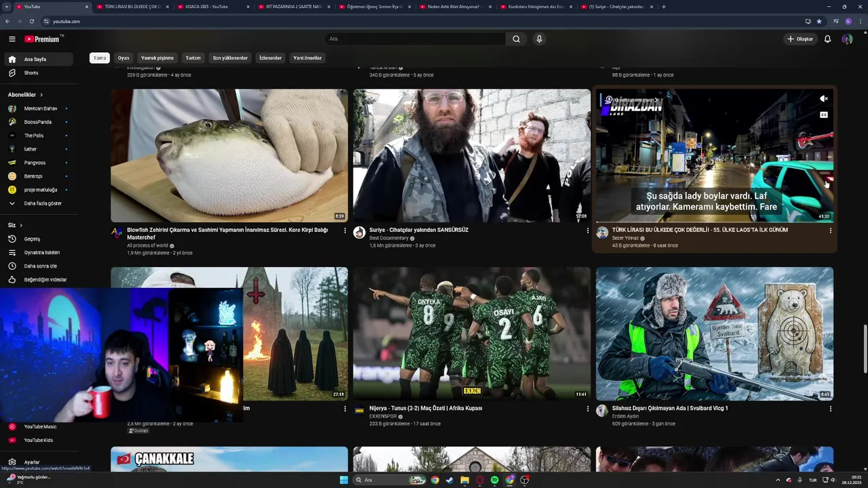Launch Spotify from the taskbar

point(494,480)
